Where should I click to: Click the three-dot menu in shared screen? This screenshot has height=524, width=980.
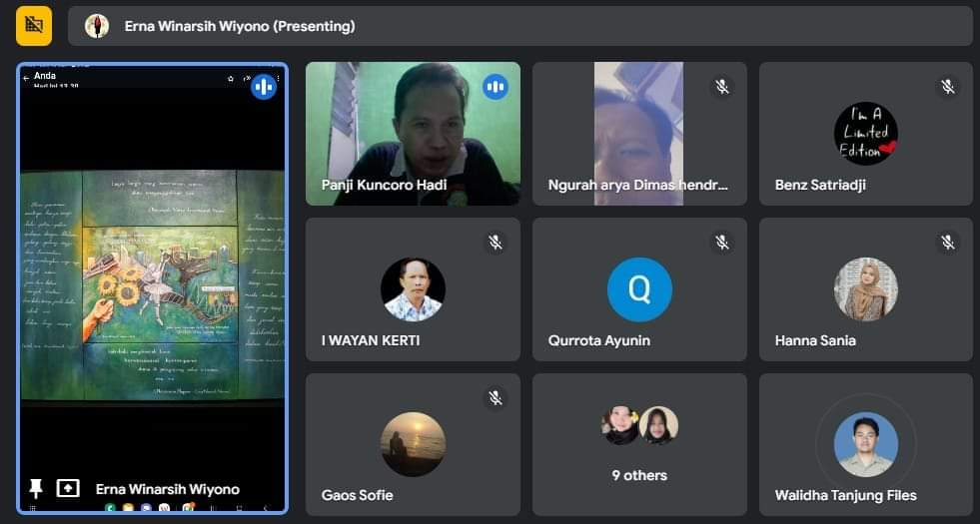(x=279, y=77)
